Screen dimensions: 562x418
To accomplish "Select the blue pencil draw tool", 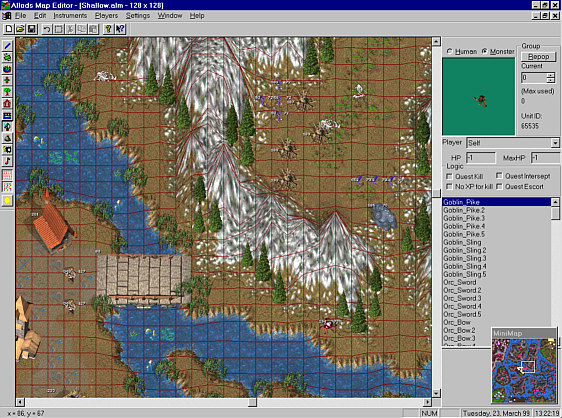I will pos(7,46).
